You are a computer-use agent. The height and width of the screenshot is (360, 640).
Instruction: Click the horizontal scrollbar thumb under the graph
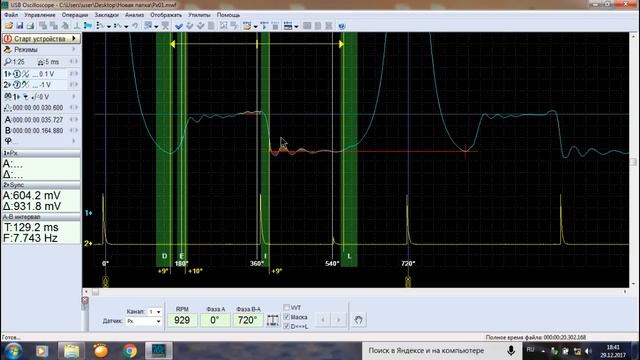(95, 292)
